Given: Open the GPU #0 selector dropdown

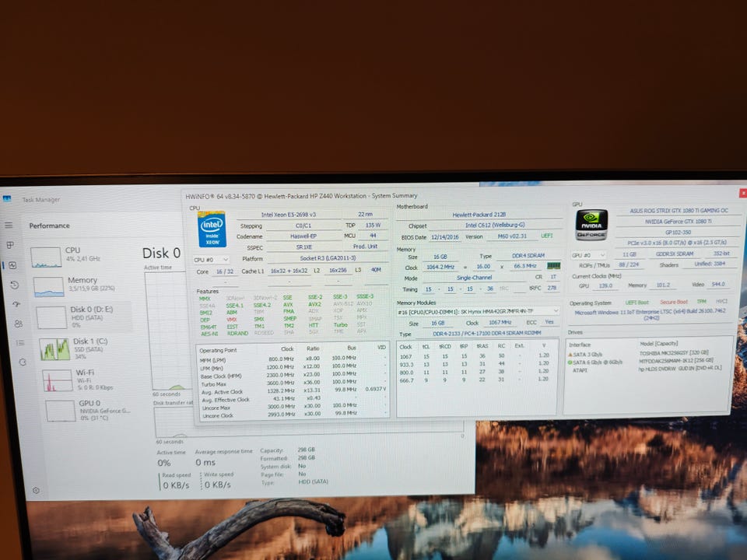Looking at the screenshot, I should [589, 255].
